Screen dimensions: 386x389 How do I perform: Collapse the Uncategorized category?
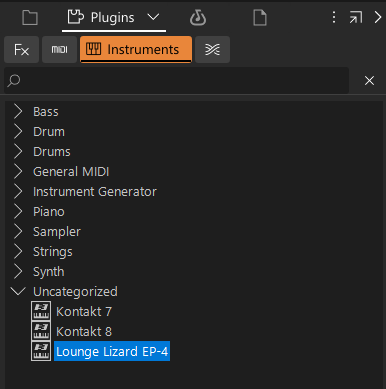pyautogui.click(x=18, y=291)
